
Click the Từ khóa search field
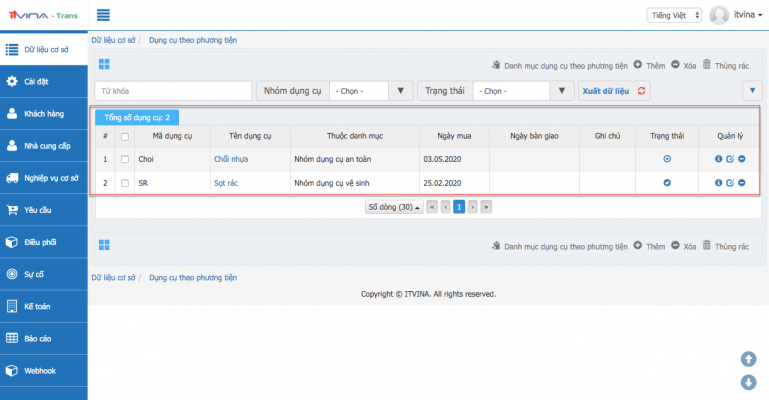click(172, 91)
